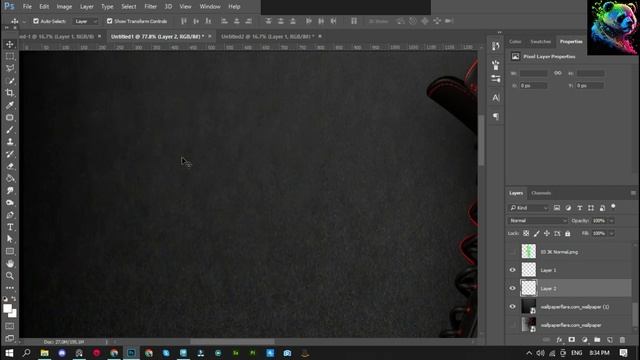Add a layer style with fx button
The width and height of the screenshot is (640, 360).
559,340
